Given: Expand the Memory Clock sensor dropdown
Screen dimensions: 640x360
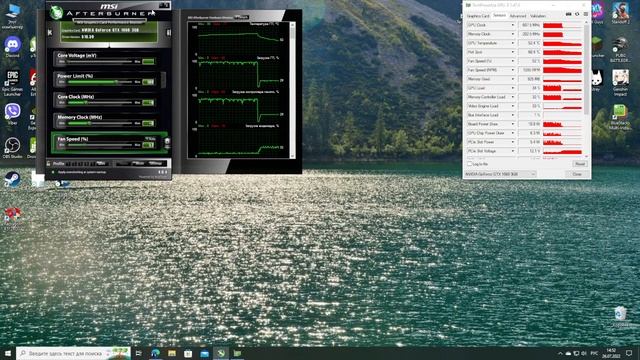Looking at the screenshot, I should (x=513, y=34).
